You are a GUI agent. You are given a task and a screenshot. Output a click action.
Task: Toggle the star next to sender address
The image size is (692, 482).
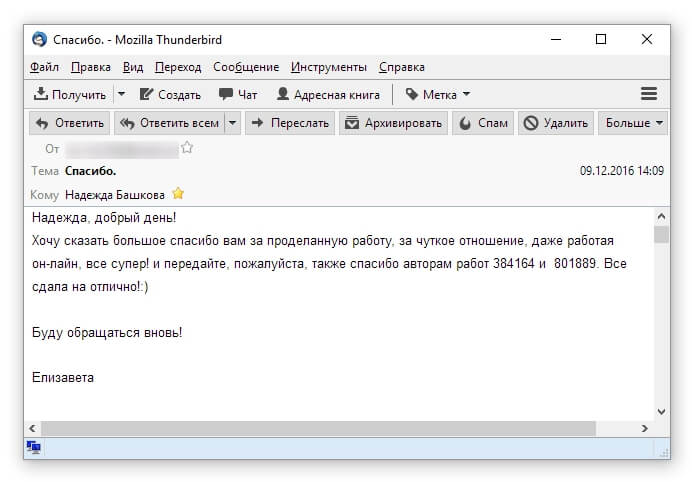[187, 147]
